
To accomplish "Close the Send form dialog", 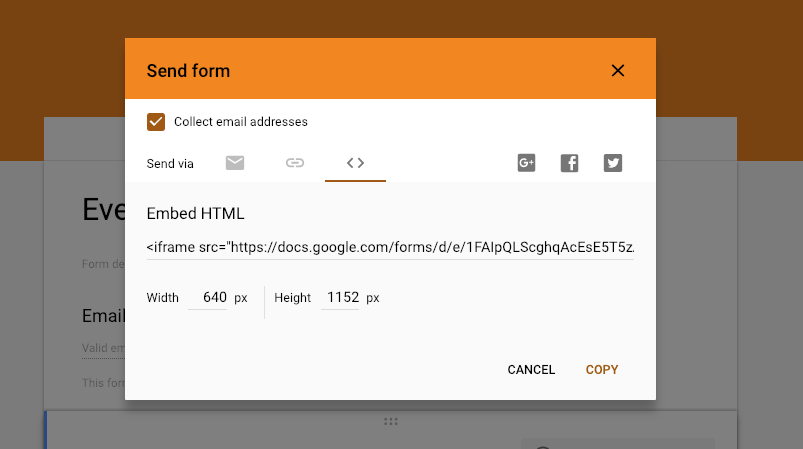I will [618, 71].
